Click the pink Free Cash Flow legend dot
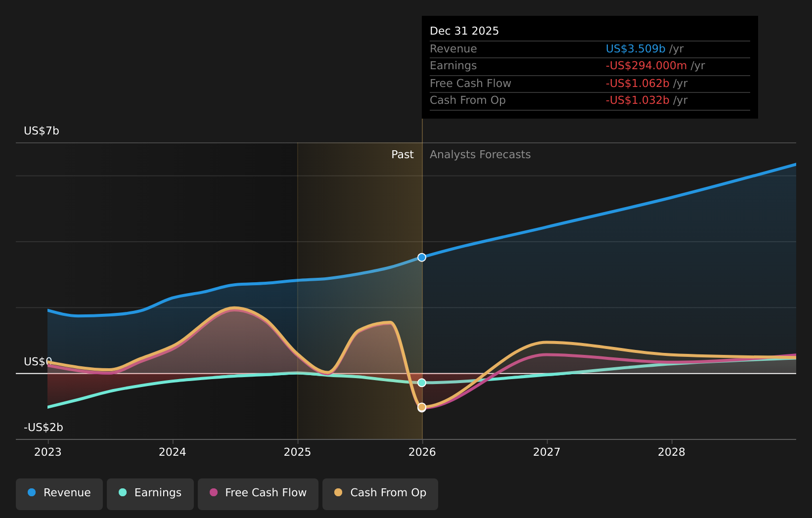This screenshot has height=518, width=812. coord(213,493)
